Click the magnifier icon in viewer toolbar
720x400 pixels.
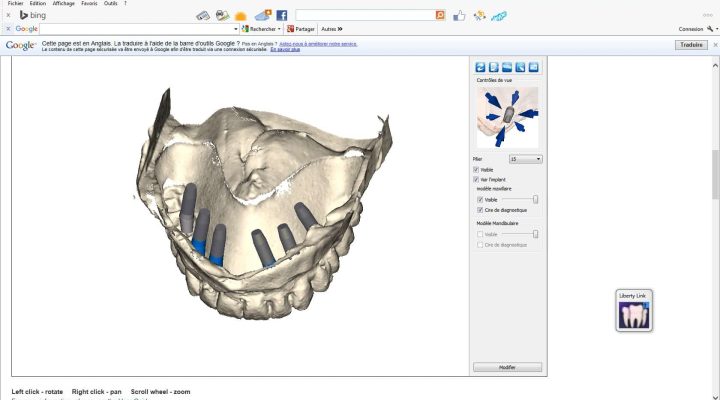[x=520, y=67]
